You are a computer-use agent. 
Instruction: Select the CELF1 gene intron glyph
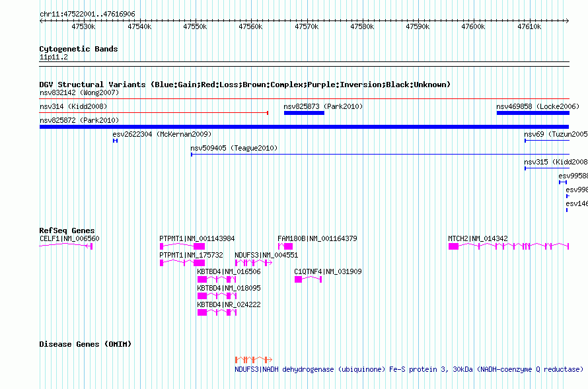point(66,246)
